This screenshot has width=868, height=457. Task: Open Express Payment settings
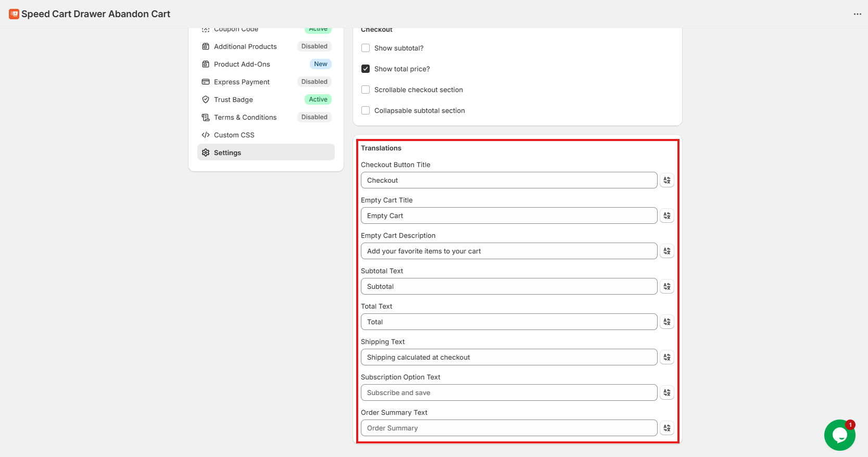[x=242, y=82]
